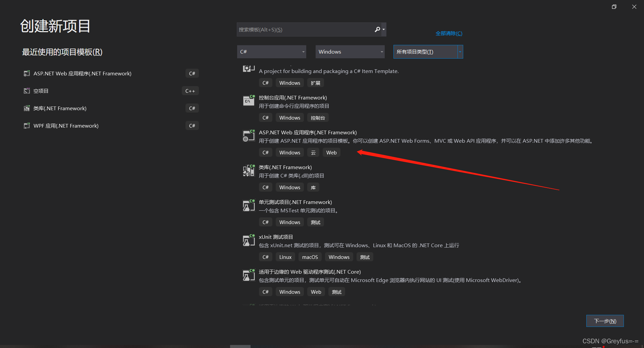Click the Next step button
This screenshot has width=644, height=348.
[605, 321]
